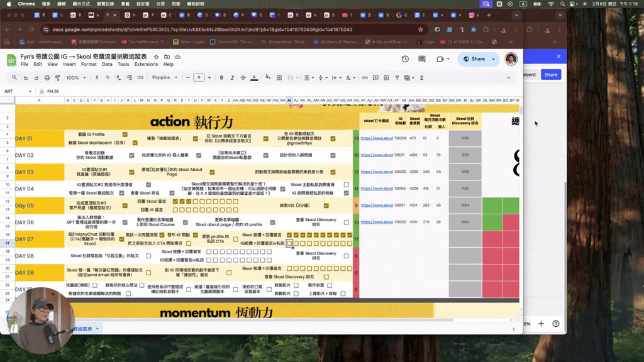
Task: Print the spreadsheet with the printer icon
Action: 47,77
